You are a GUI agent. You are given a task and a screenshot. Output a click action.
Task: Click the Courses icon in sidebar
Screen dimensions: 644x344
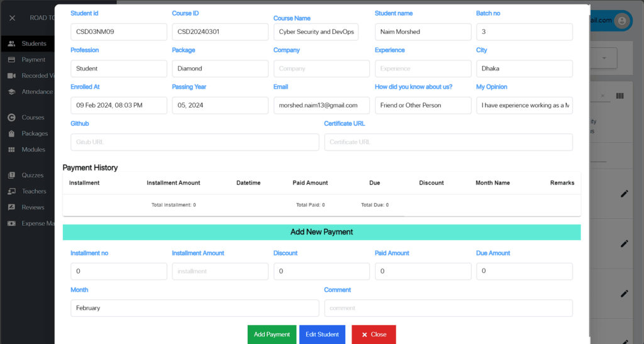pos(11,118)
